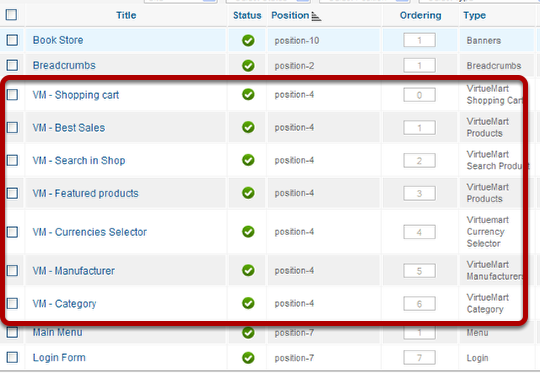Click VM - Category green status icon
This screenshot has width=540, height=373.
pos(248,303)
